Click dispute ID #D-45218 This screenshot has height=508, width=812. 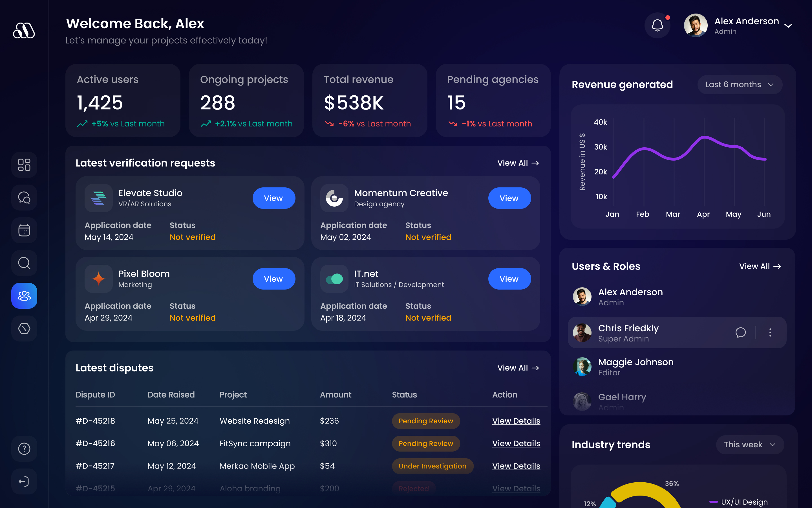[95, 421]
